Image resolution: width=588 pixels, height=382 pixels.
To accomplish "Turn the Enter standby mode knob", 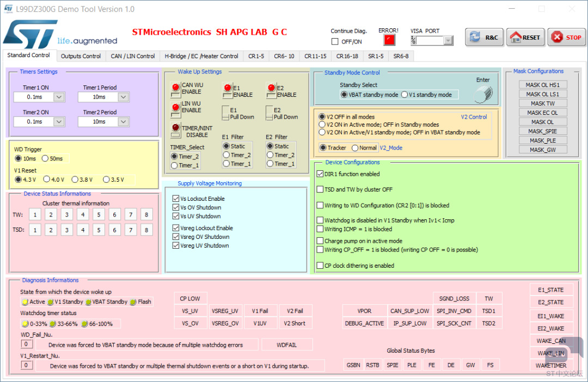I will (483, 94).
